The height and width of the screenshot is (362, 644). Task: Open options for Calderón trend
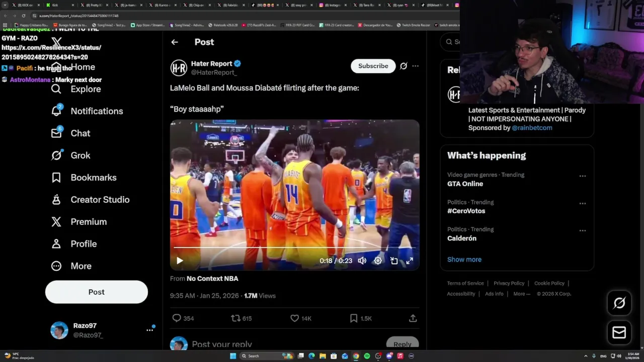click(583, 230)
